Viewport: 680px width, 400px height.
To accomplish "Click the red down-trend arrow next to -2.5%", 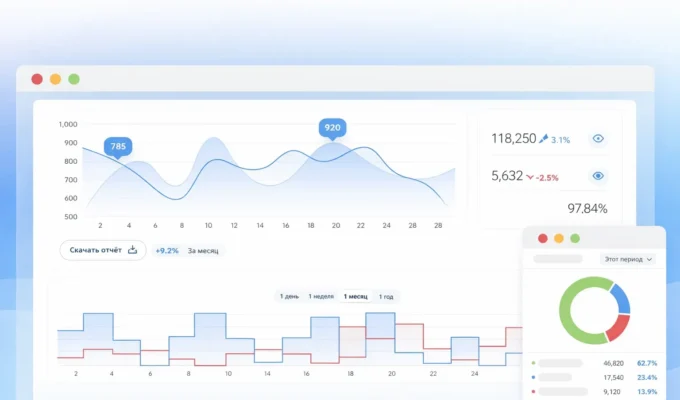I will click(x=529, y=176).
